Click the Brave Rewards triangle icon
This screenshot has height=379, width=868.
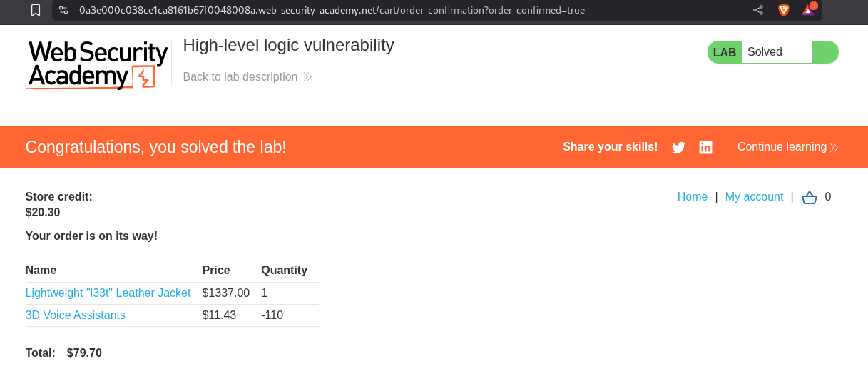(x=808, y=10)
